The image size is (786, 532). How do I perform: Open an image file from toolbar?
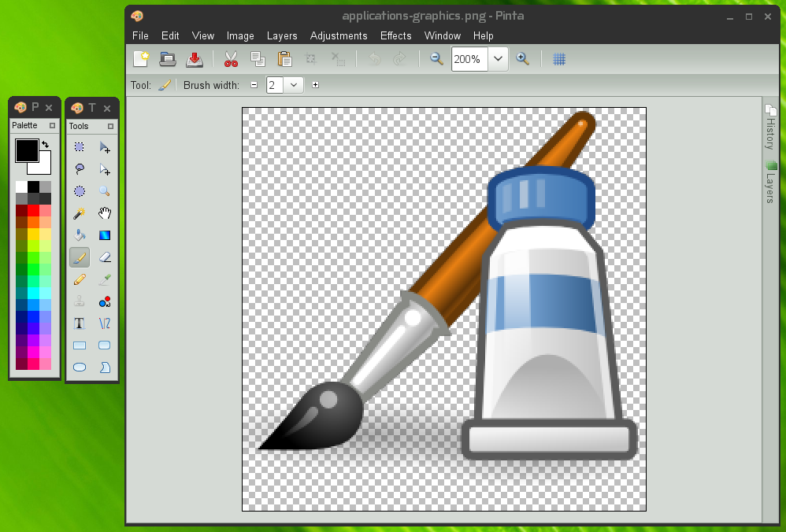[x=168, y=59]
